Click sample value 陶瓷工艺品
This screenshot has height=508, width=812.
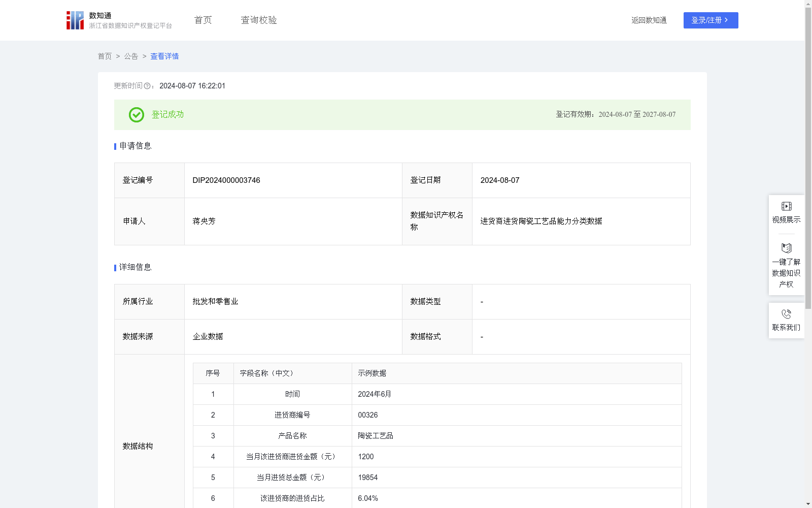pyautogui.click(x=376, y=436)
